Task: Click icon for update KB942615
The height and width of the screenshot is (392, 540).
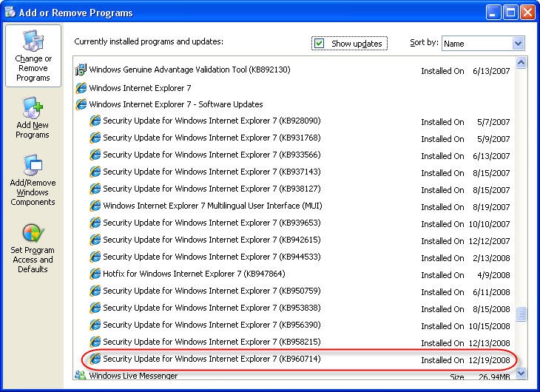Action: point(95,240)
